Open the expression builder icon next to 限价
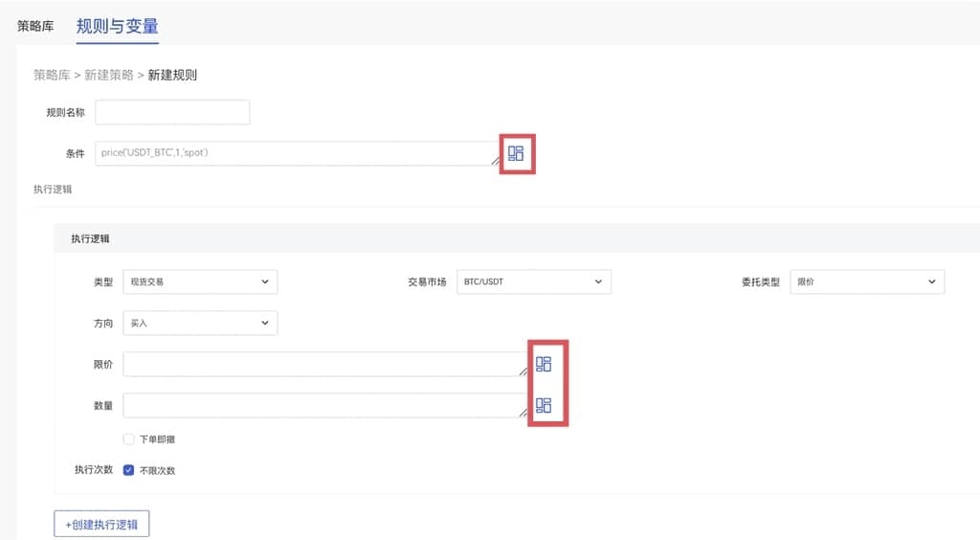This screenshot has height=540, width=980. [x=544, y=364]
